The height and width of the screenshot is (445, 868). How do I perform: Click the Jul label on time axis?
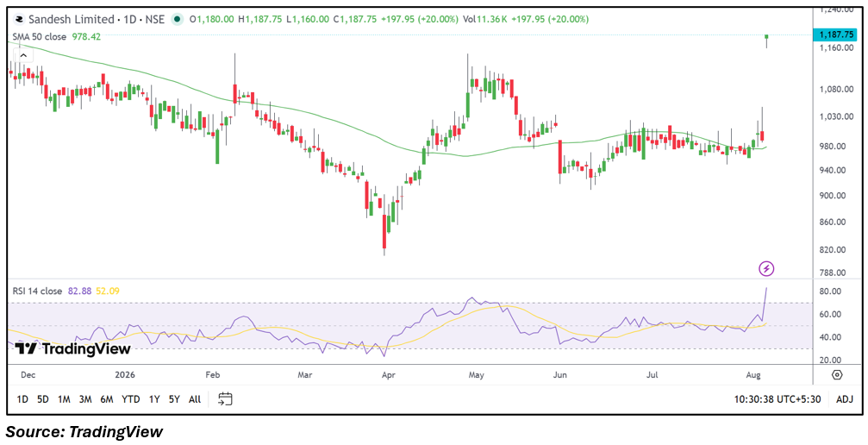653,375
